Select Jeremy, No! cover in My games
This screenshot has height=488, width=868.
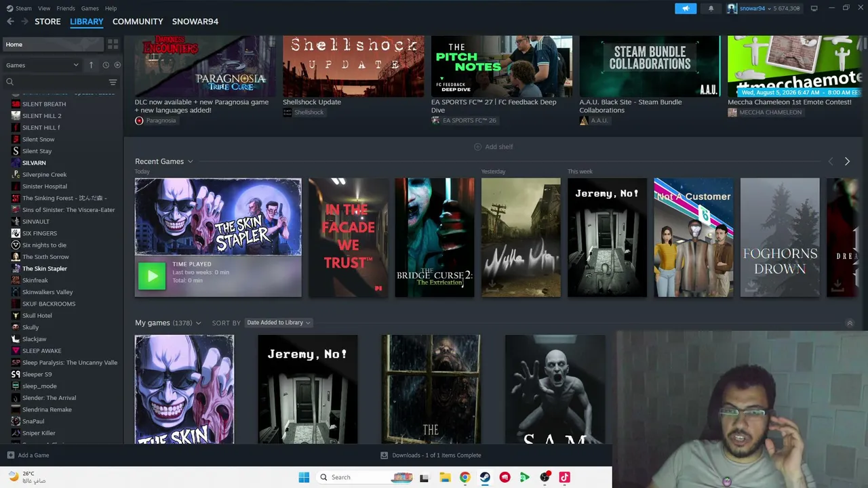point(308,390)
